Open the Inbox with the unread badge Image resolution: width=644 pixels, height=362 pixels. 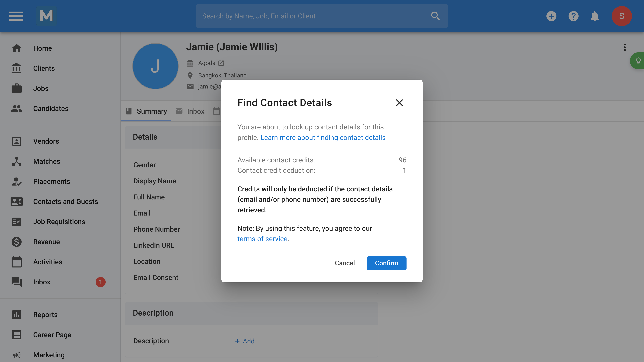[41, 282]
